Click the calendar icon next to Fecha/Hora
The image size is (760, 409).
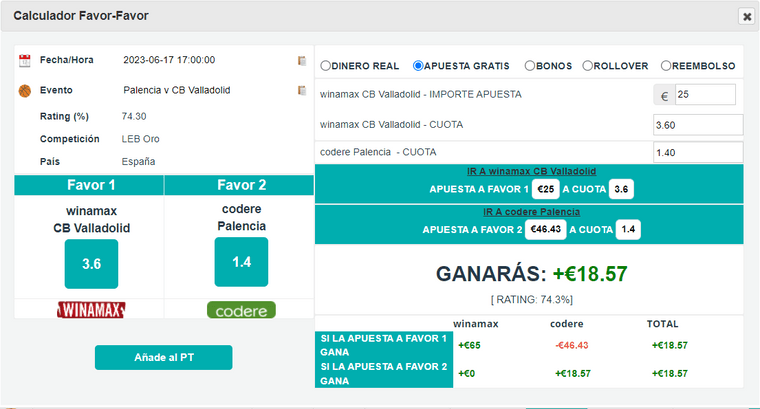click(24, 61)
